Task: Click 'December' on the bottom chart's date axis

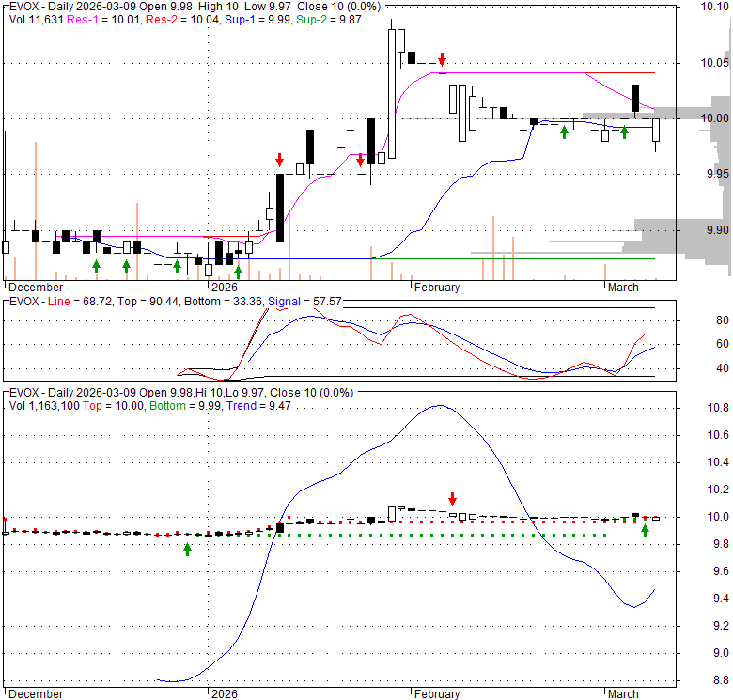Action: pos(36,694)
